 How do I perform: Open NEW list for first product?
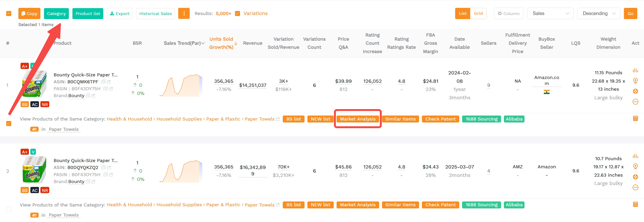tap(320, 119)
